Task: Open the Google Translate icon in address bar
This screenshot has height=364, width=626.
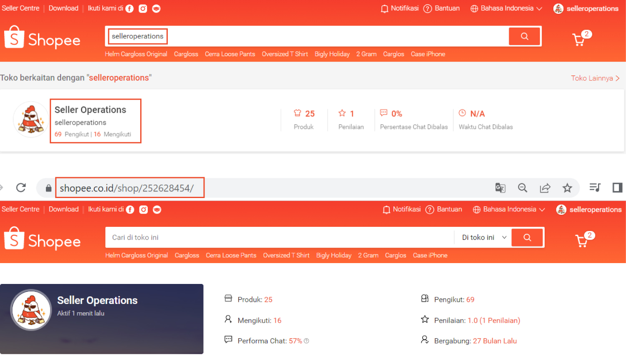Action: 500,188
